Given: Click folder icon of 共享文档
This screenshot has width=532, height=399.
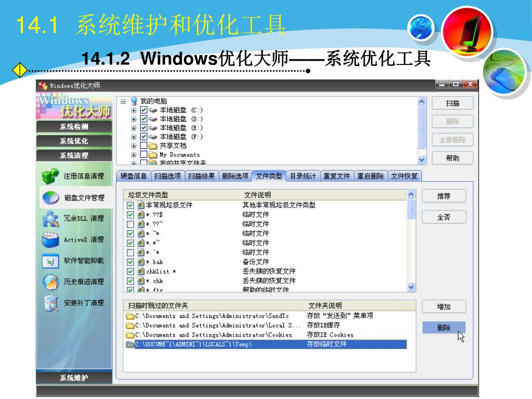Looking at the screenshot, I should point(153,146).
